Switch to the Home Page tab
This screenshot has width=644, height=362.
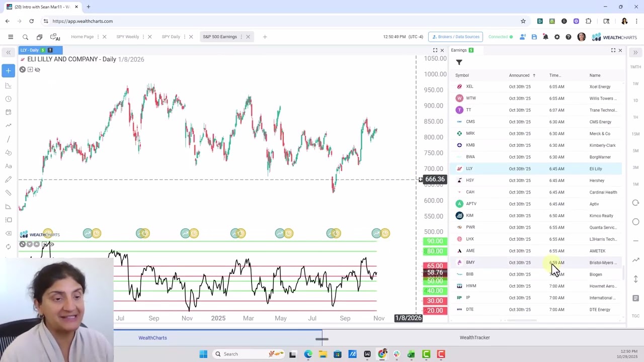click(83, 37)
